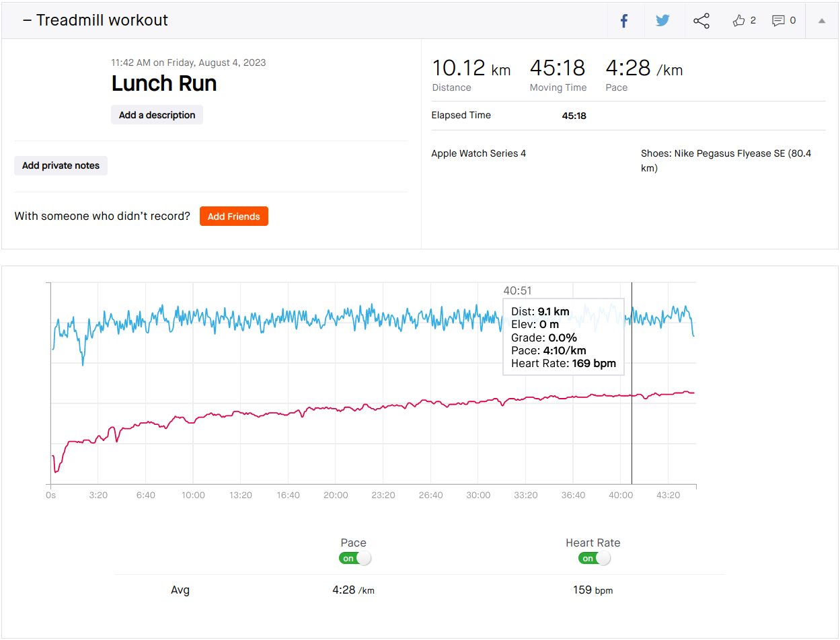This screenshot has width=840, height=640.
Task: Click Add private notes button
Action: coord(61,165)
